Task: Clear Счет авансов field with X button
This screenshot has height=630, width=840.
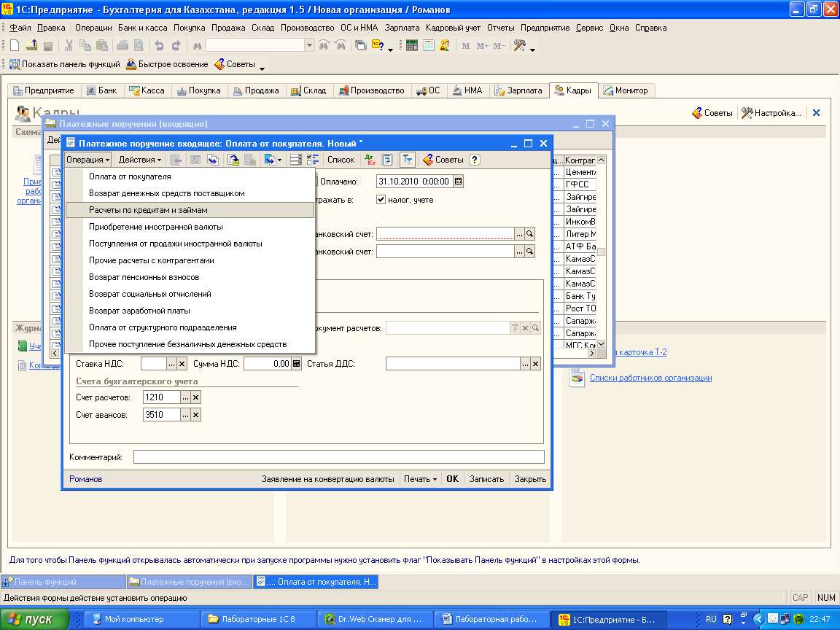Action: pyautogui.click(x=196, y=415)
